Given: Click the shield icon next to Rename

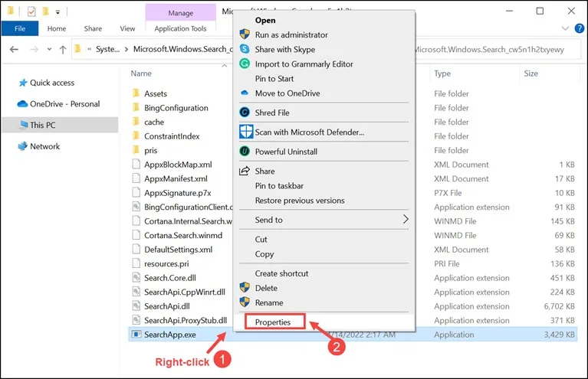Looking at the screenshot, I should pos(245,302).
